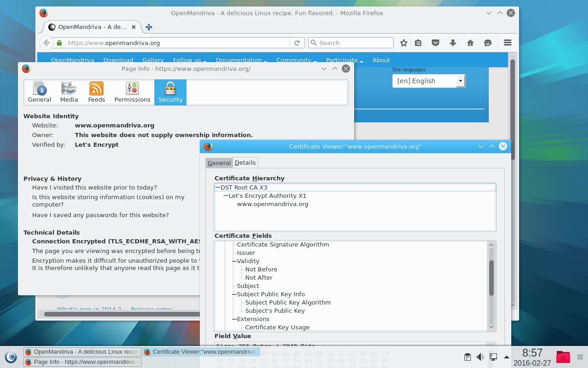
Task: Collapse the Validity field node
Action: 234,261
